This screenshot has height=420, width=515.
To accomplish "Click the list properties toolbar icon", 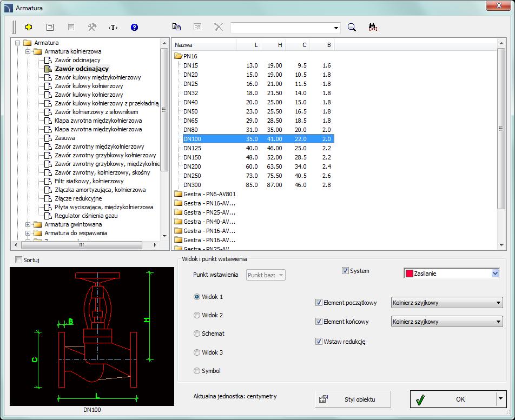I will [x=50, y=27].
